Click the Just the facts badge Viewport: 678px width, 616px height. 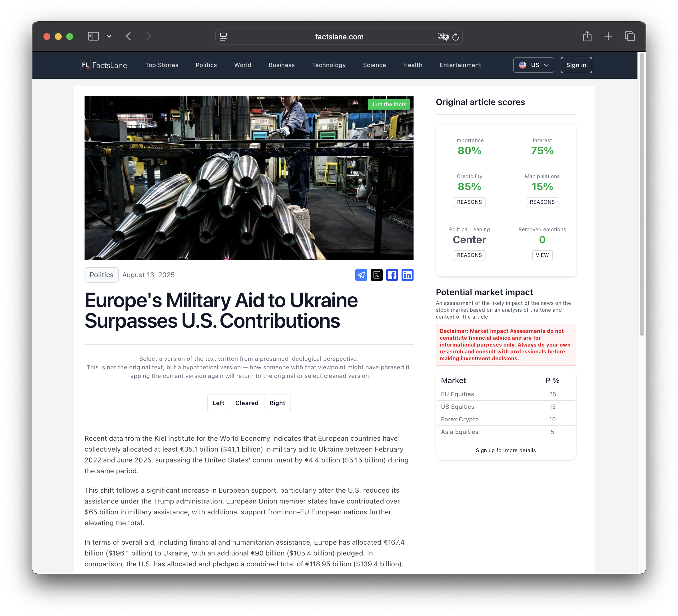pos(389,104)
